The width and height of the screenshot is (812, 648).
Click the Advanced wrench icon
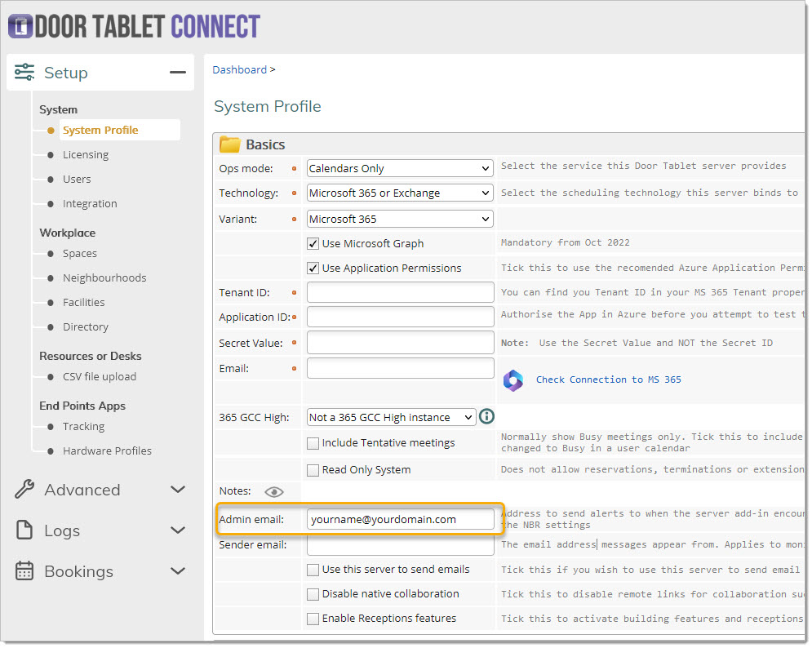(24, 490)
